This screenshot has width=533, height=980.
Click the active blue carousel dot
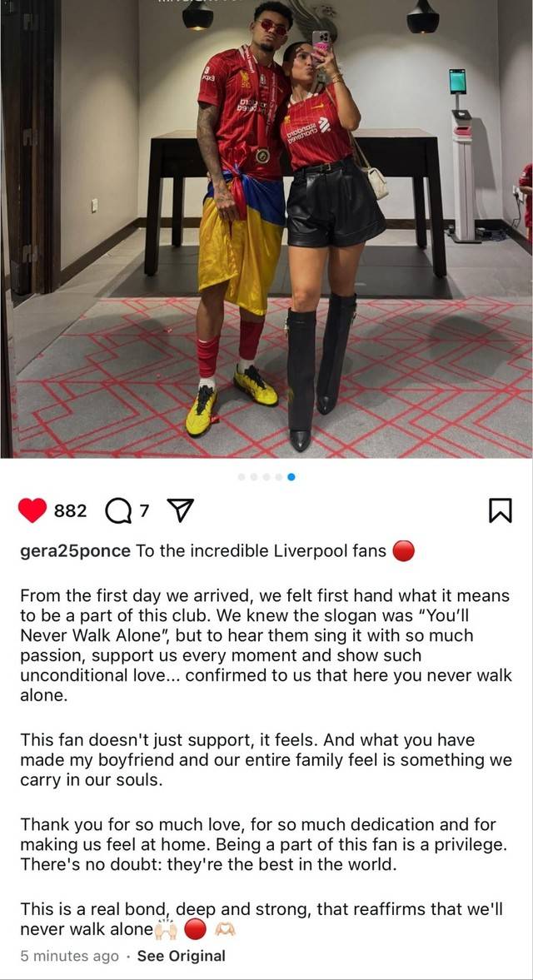point(291,477)
